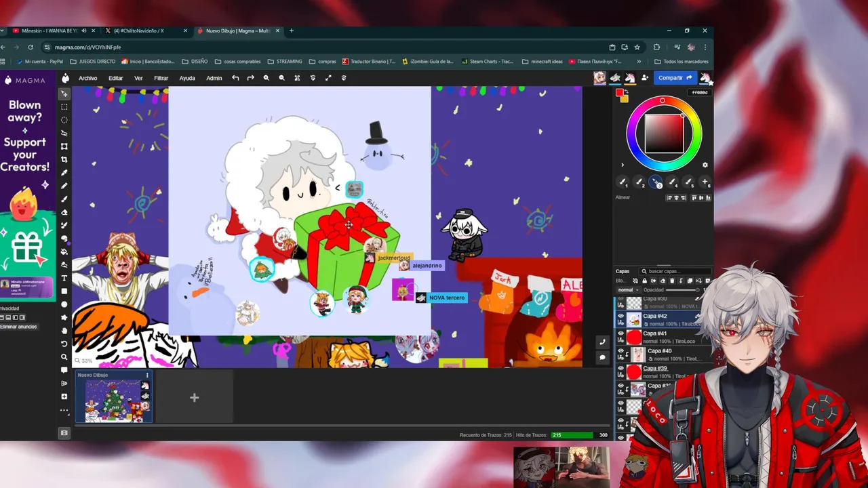Select the rectangular selection tool

(64, 107)
